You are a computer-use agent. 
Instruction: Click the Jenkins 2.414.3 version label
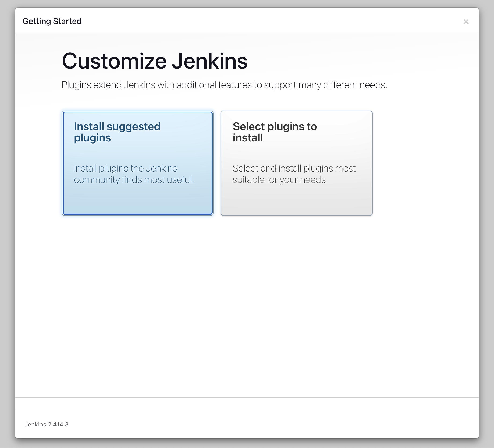tap(46, 424)
